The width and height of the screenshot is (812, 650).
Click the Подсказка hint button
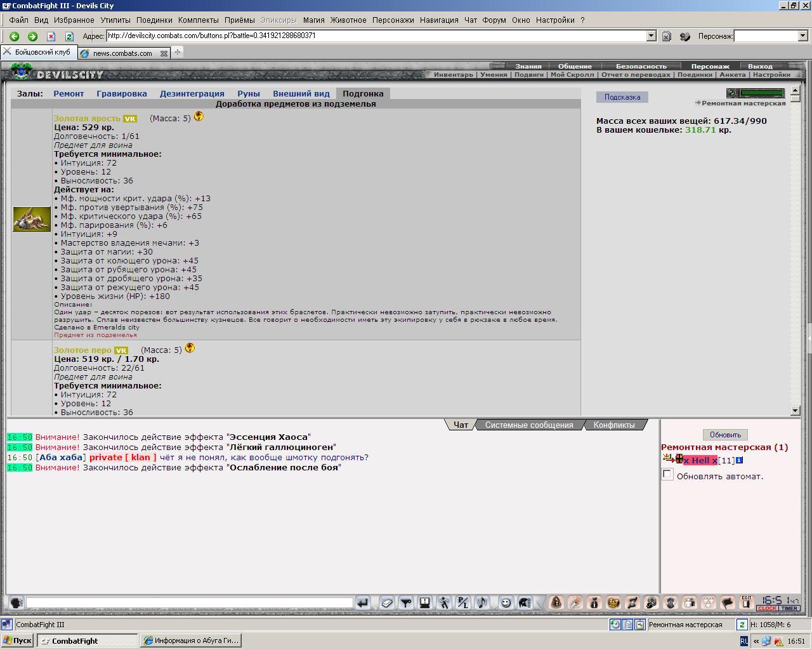tap(622, 97)
